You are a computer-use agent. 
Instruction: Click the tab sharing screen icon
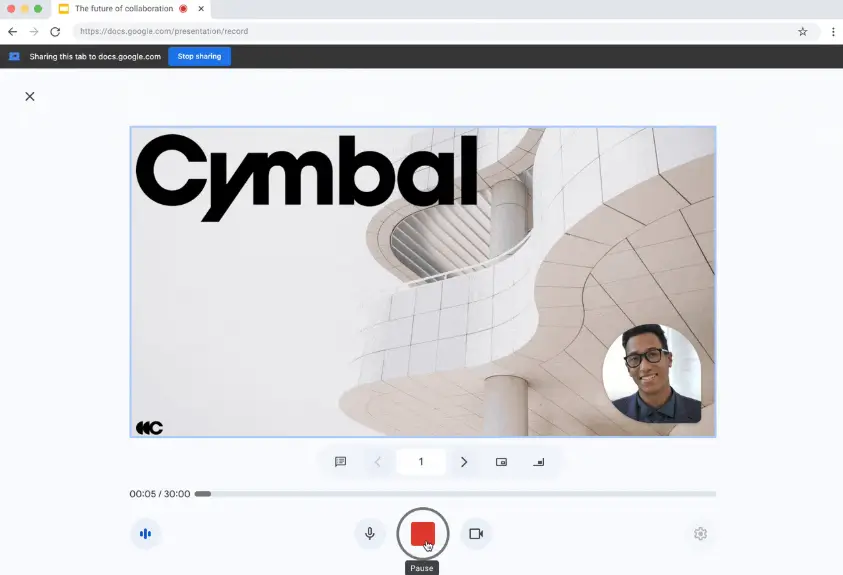[x=15, y=56]
